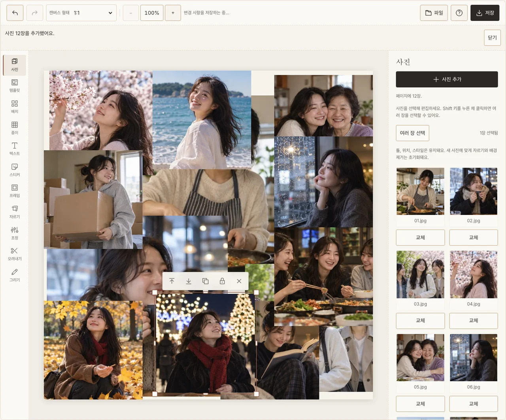Open the 템플릿 (templates) panel
Image resolution: width=506 pixels, height=420 pixels.
[x=15, y=86]
